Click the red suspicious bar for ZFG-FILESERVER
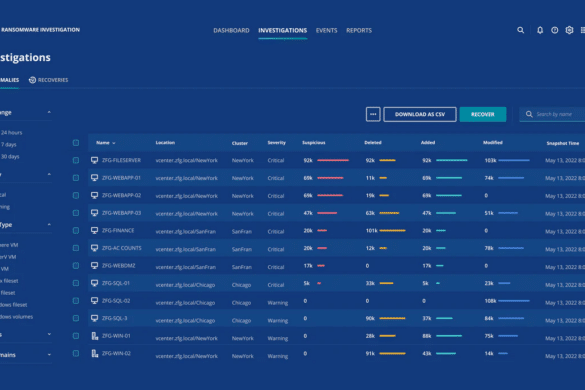585x390 pixels. click(x=333, y=160)
